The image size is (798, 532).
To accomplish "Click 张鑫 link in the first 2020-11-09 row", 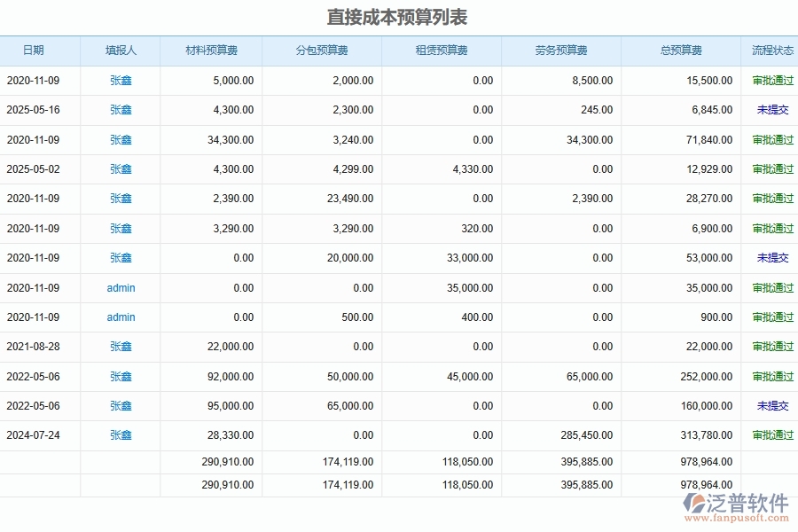I will tap(120, 80).
